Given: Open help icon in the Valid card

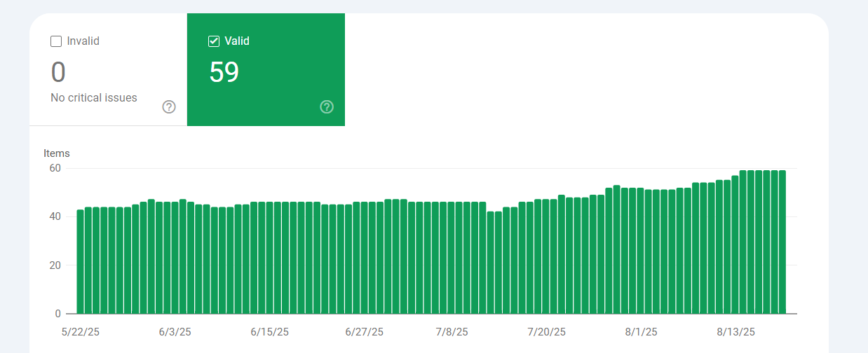Looking at the screenshot, I should [327, 107].
